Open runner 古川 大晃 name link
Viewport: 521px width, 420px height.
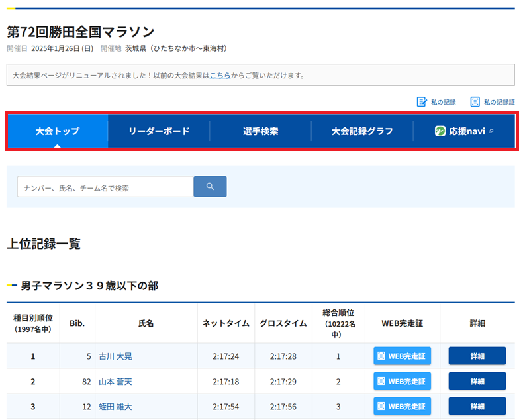click(115, 356)
